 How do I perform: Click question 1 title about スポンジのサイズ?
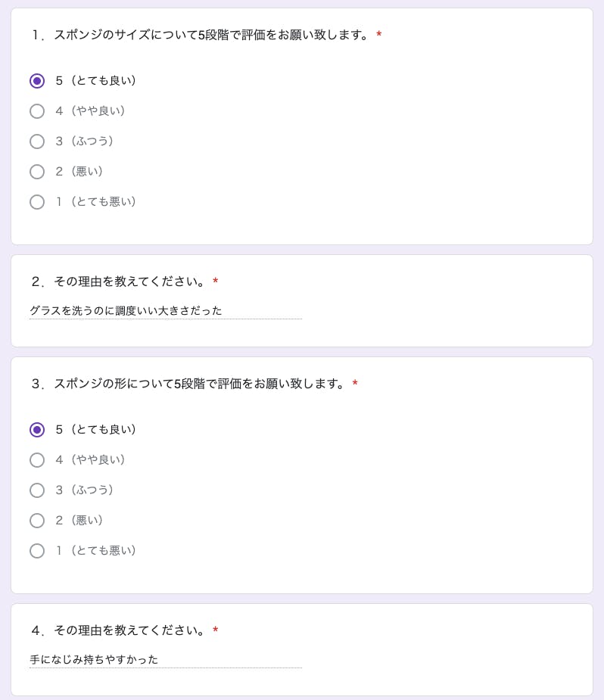coord(201,35)
